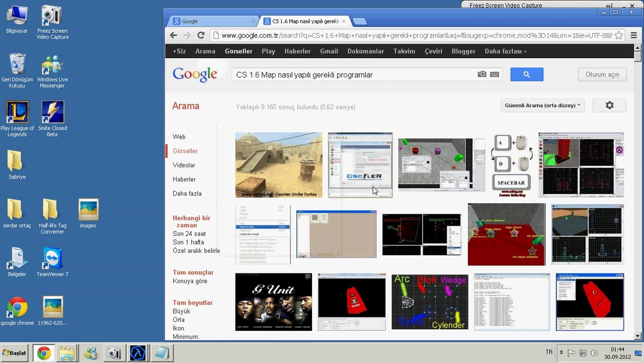Expand Daha fazlası menu in Google bar
This screenshot has height=363, width=644.
click(506, 51)
